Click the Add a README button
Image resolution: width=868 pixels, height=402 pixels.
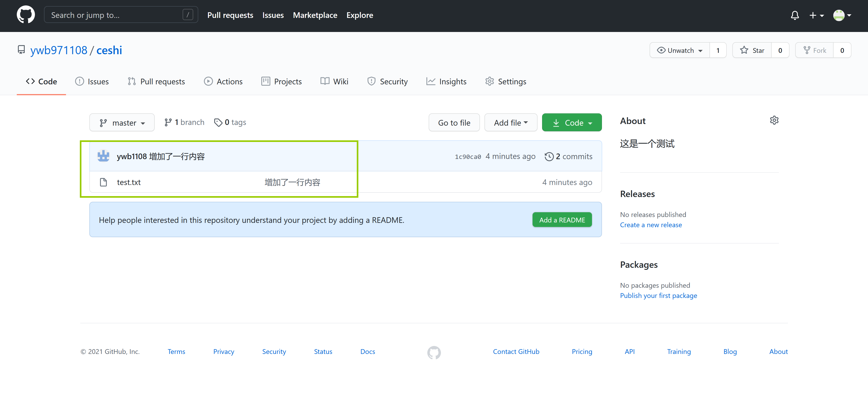562,220
